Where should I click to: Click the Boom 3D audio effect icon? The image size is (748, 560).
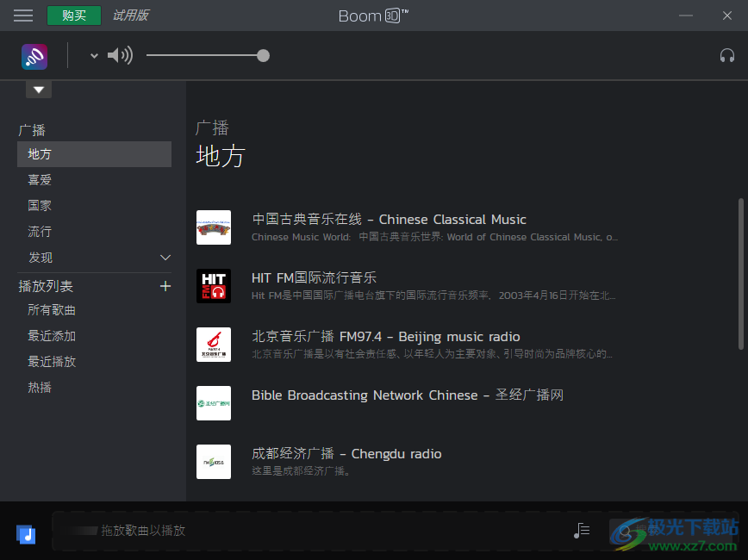[34, 55]
